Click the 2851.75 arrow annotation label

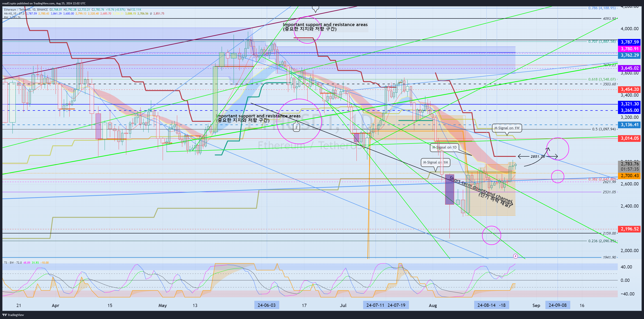click(x=538, y=156)
